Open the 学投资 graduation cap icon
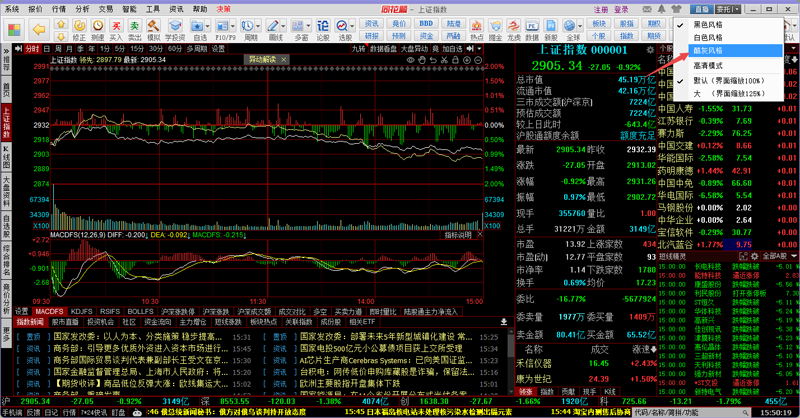The image size is (800, 418). 175,26
